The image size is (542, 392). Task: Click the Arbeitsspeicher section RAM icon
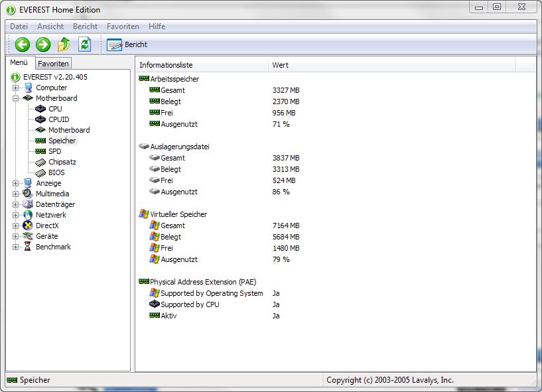(x=144, y=79)
